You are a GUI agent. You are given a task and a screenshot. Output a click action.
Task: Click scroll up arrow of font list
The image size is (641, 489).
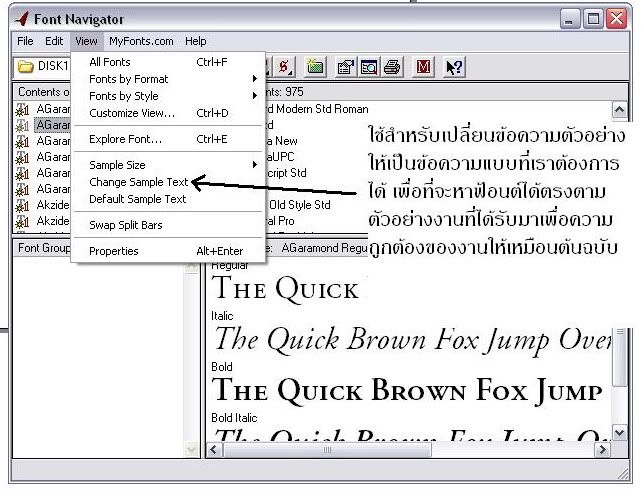(x=619, y=110)
